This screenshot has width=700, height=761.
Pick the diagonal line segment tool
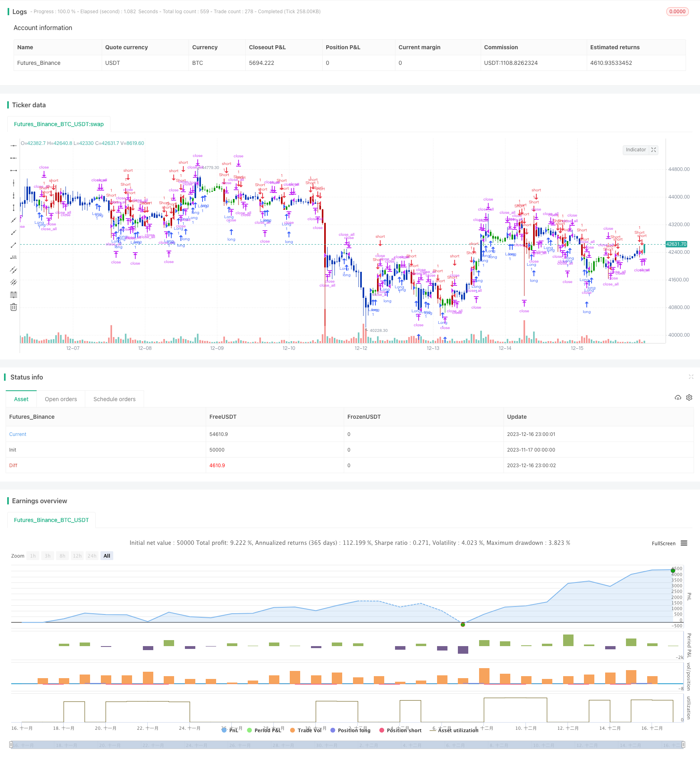(x=14, y=245)
